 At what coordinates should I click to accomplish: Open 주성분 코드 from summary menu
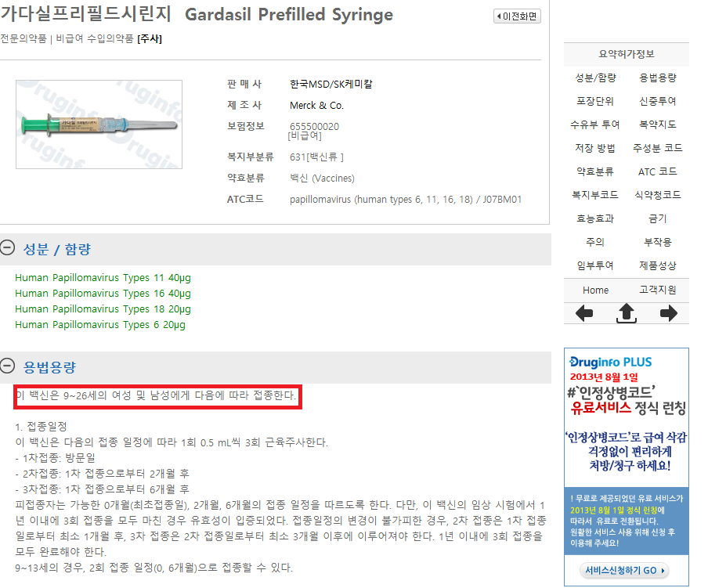657,148
